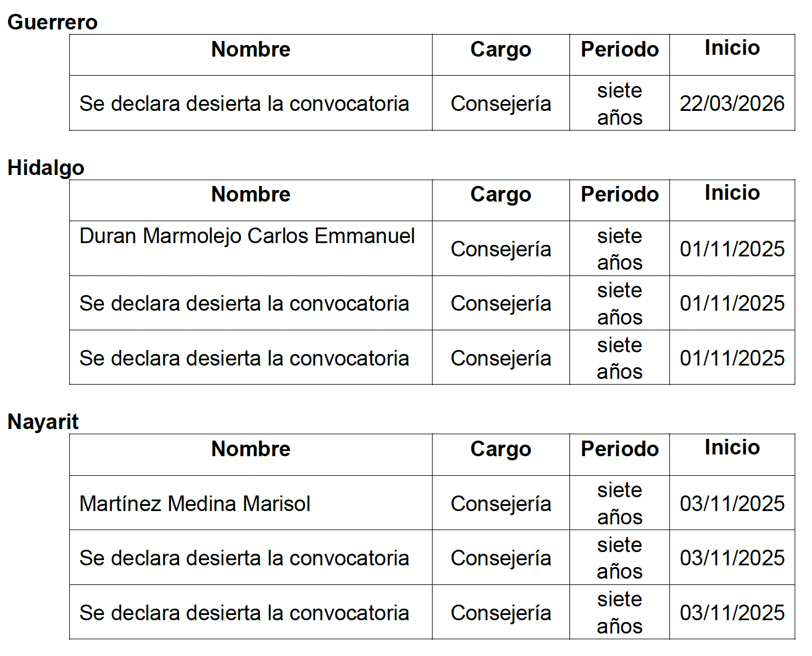Screen dimensions: 812x656
Task: Click the Inicio date in Duran Marmolejo's row
Action: pyautogui.click(x=732, y=249)
